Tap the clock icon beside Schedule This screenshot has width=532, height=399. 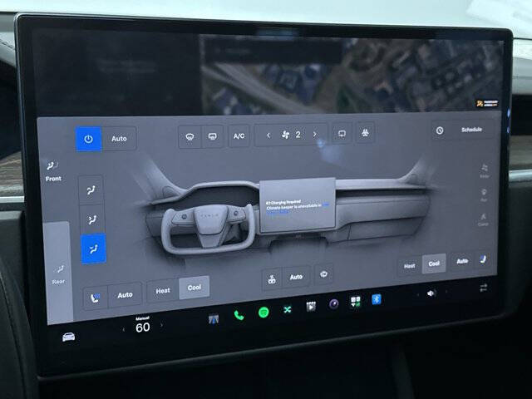click(440, 131)
